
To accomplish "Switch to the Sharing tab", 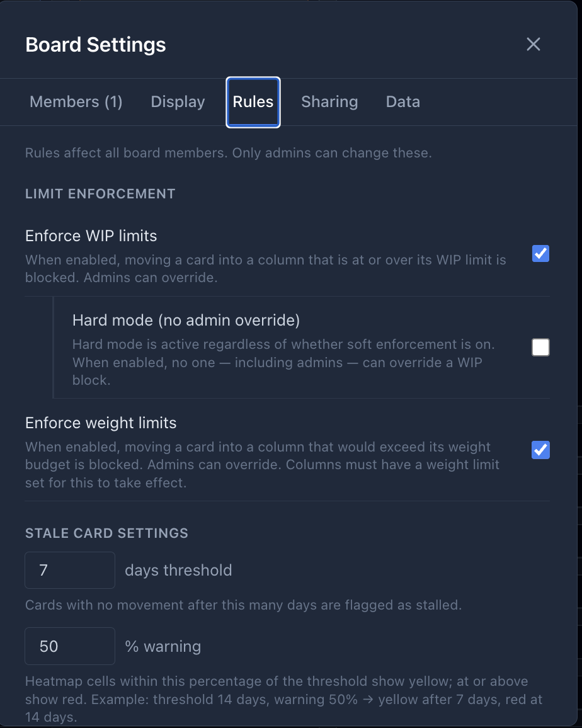I will tap(329, 101).
